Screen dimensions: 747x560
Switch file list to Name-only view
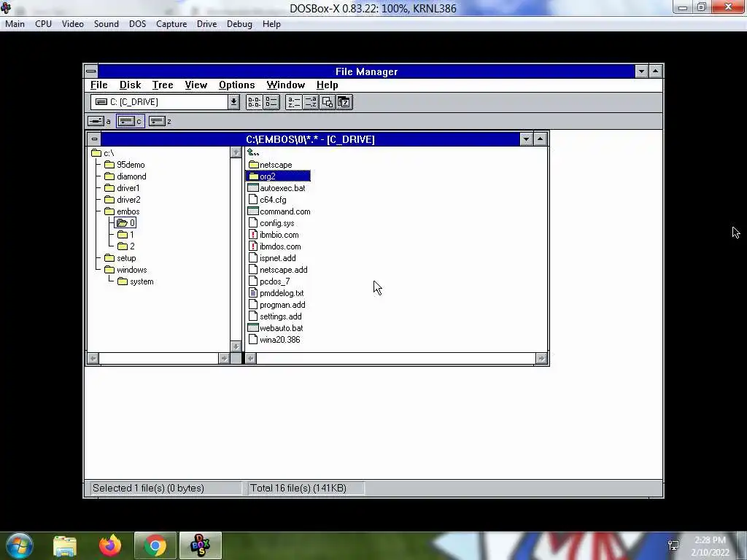(x=254, y=102)
